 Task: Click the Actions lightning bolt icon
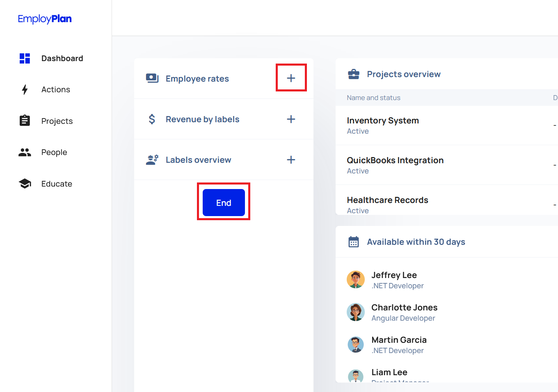tap(25, 89)
